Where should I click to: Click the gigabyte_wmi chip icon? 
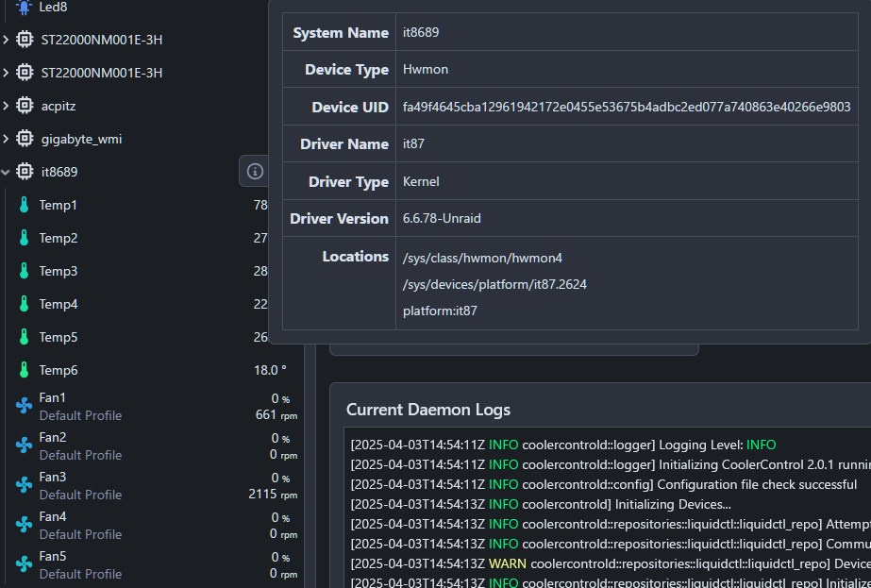point(24,139)
